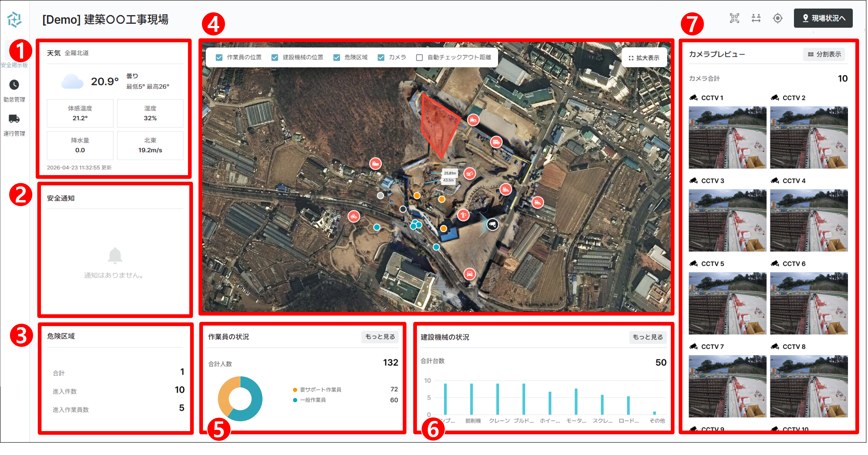The width and height of the screenshot is (868, 455).
Task: Open the CCTV 7 preview thumbnail
Action: tap(727, 386)
